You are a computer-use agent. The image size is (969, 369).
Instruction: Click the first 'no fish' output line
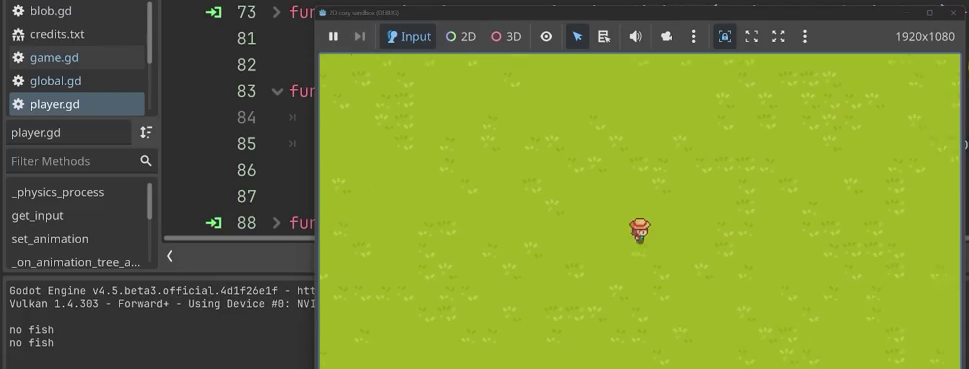click(32, 329)
